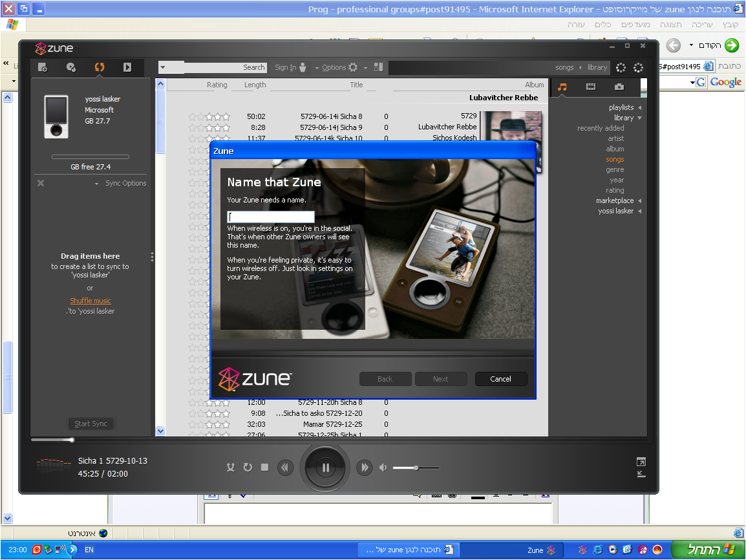
Task: Click the Zune device image
Action: 56,116
